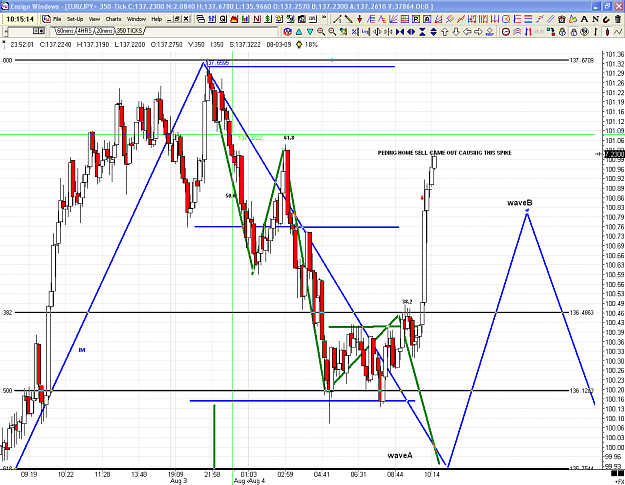Open the View menu
625x485 pixels.
[94, 19]
